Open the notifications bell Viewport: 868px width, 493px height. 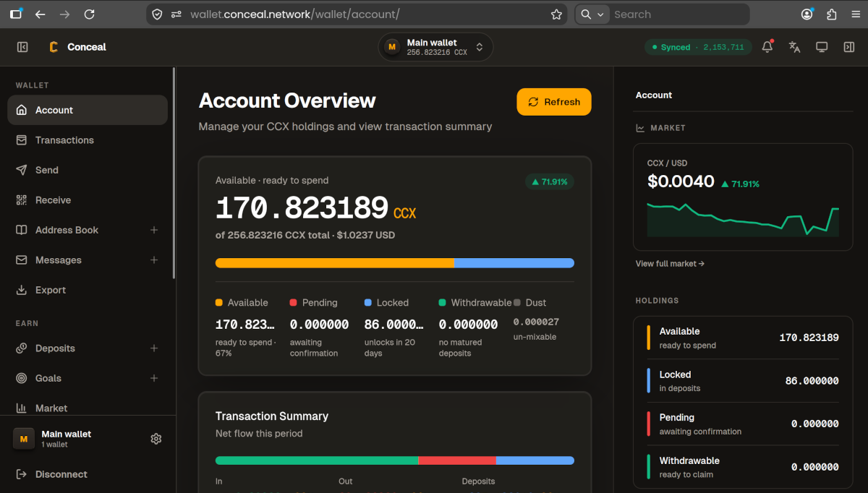(767, 47)
